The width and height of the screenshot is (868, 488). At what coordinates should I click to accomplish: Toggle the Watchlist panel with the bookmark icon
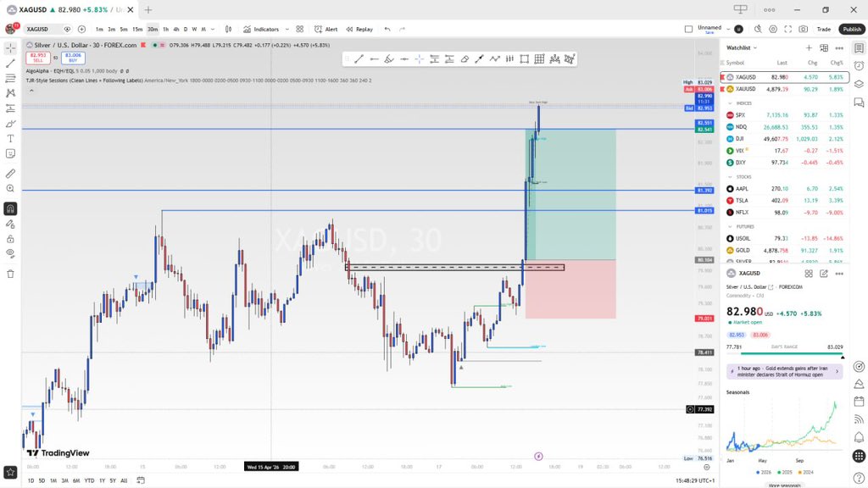pos(857,48)
